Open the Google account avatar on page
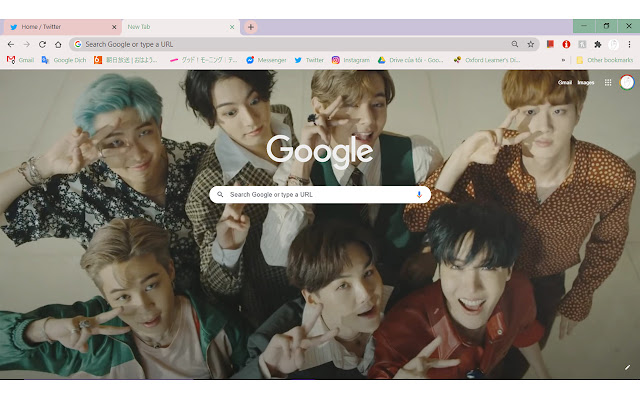 (x=627, y=82)
